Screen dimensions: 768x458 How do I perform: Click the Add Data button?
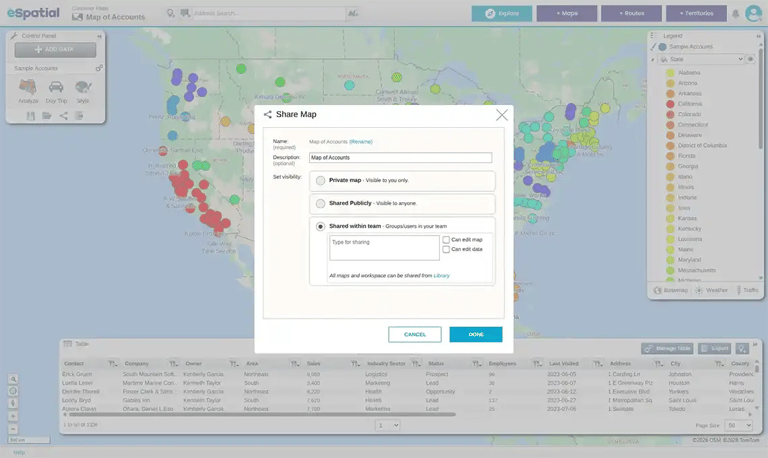(x=55, y=49)
